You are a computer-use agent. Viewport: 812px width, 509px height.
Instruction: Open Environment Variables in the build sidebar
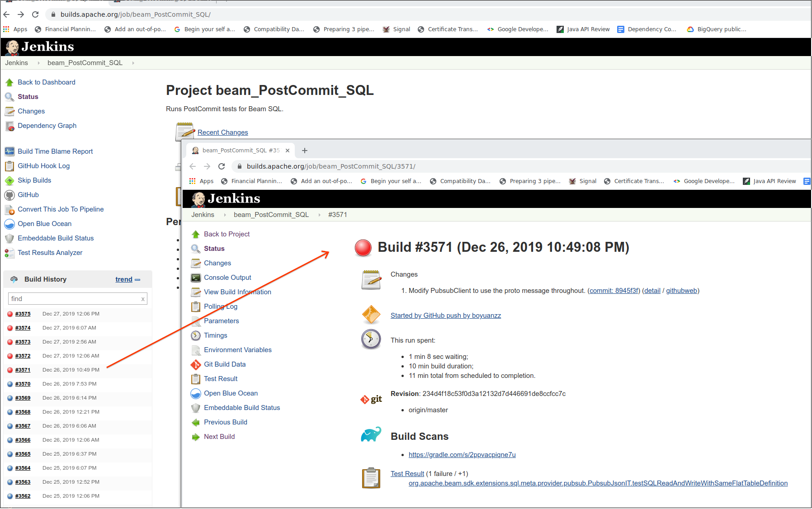pos(238,350)
